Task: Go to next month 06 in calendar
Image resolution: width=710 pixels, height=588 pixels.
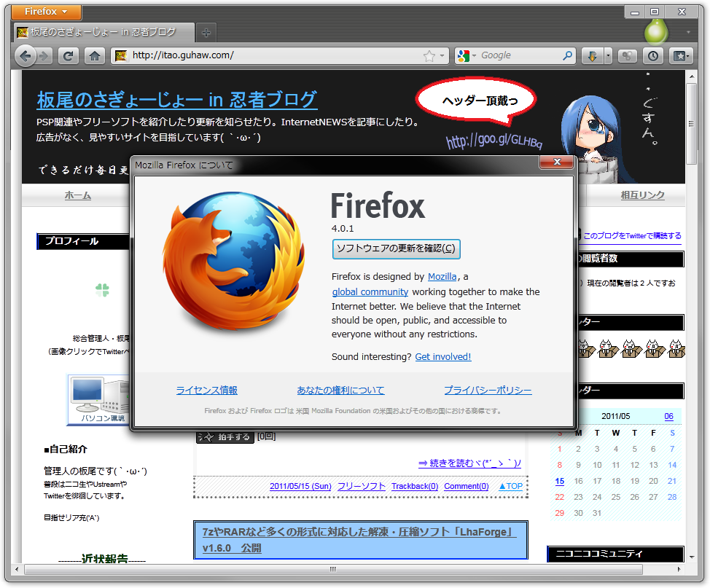Action: click(x=668, y=417)
